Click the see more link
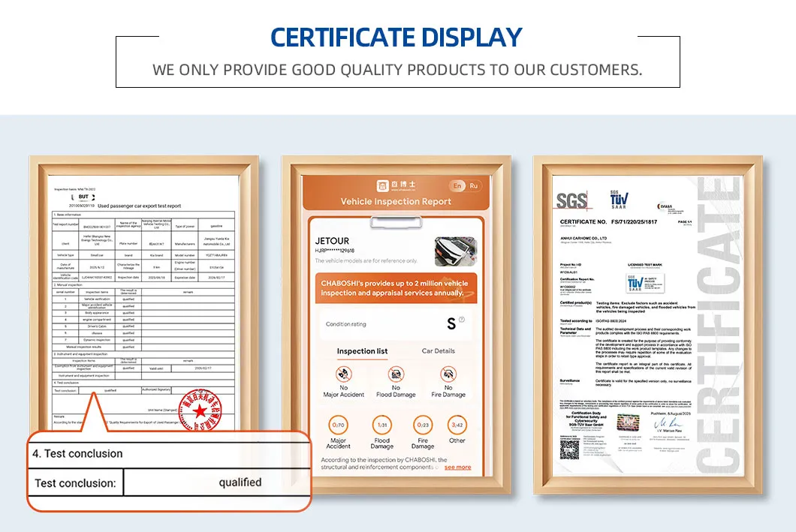The image size is (796, 532). pos(458,467)
